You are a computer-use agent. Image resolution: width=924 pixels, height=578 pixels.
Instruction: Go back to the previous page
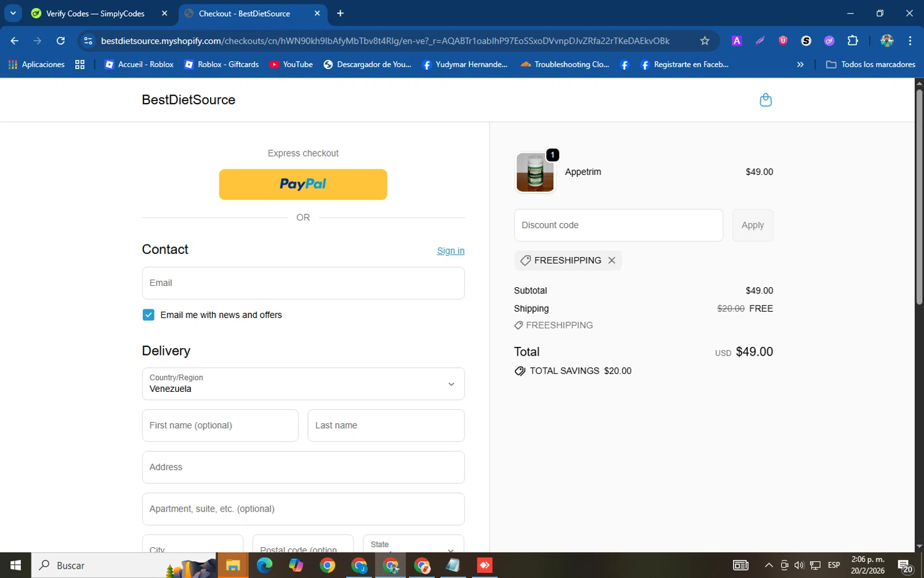[x=15, y=41]
